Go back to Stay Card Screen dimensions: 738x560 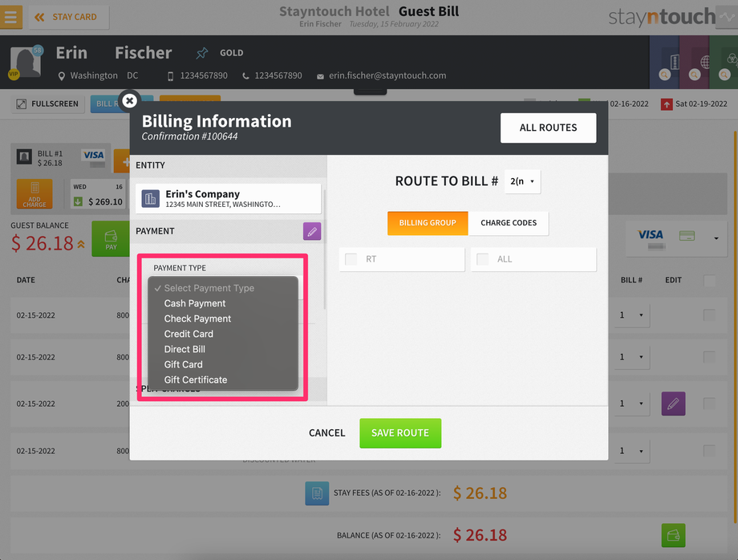click(x=69, y=17)
